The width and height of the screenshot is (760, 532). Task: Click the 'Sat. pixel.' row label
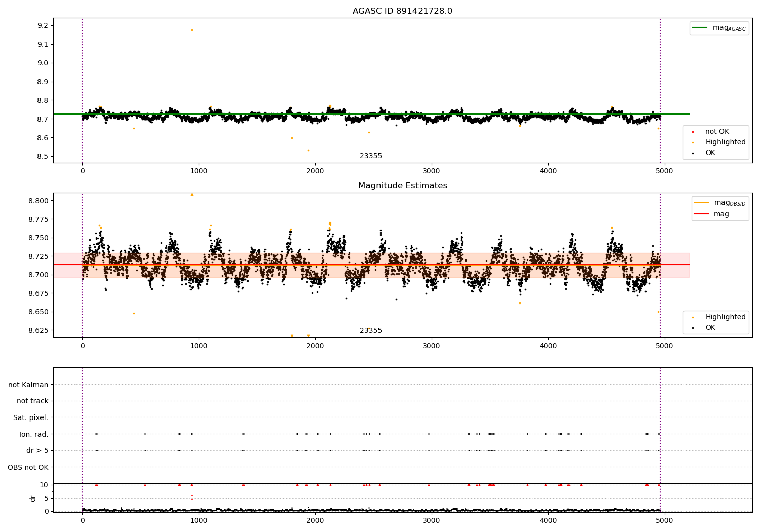click(x=31, y=418)
